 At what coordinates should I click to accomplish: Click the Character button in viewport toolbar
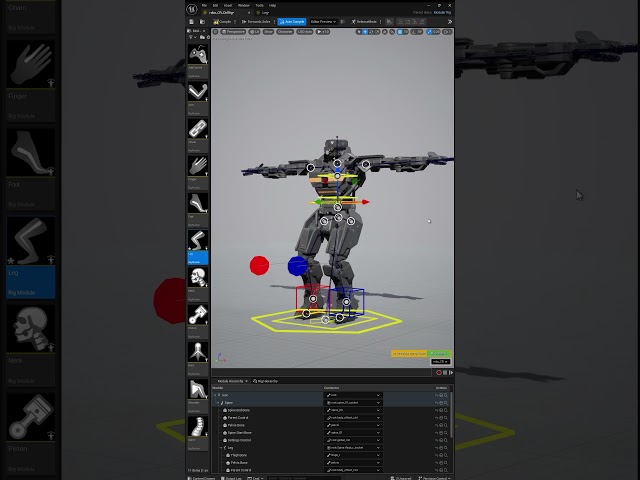(285, 31)
